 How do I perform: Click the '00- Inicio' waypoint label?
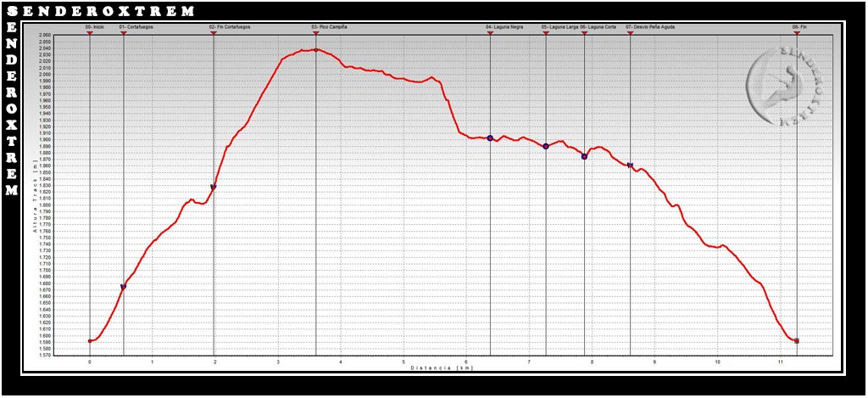[x=95, y=26]
